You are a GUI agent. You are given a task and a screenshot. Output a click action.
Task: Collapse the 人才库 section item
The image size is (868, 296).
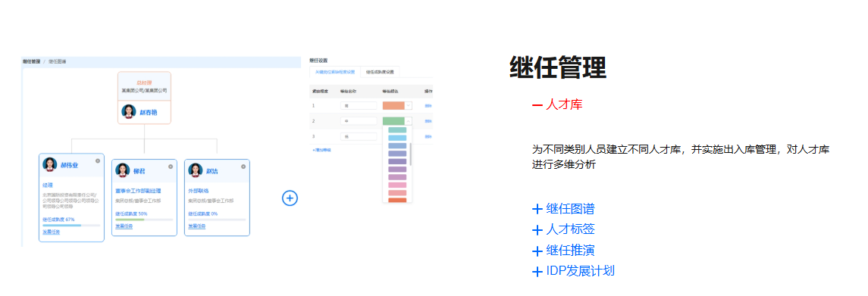coord(557,104)
